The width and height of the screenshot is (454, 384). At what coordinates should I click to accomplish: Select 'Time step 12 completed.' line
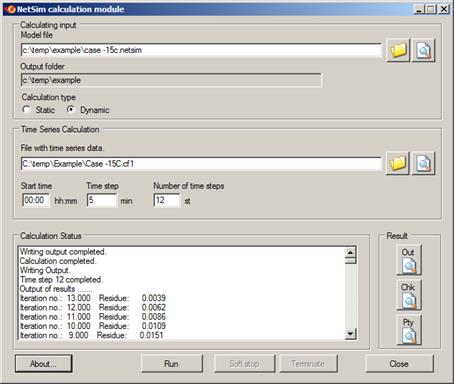(61, 280)
